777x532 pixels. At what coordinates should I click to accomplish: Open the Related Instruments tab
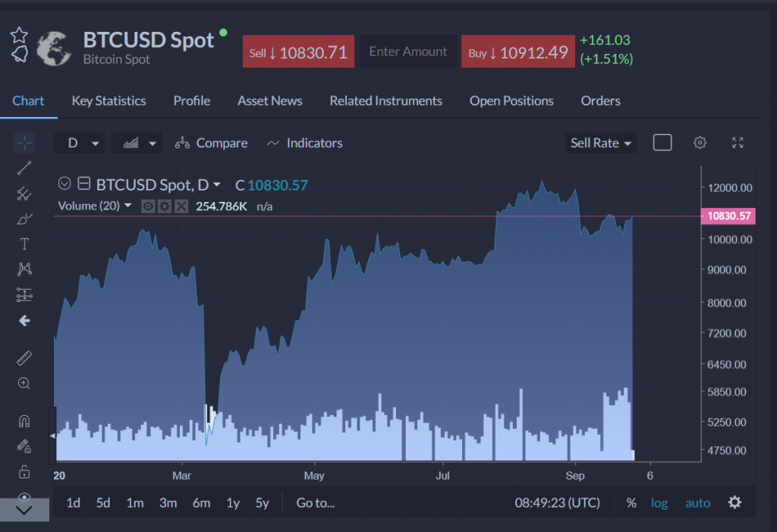pos(386,101)
